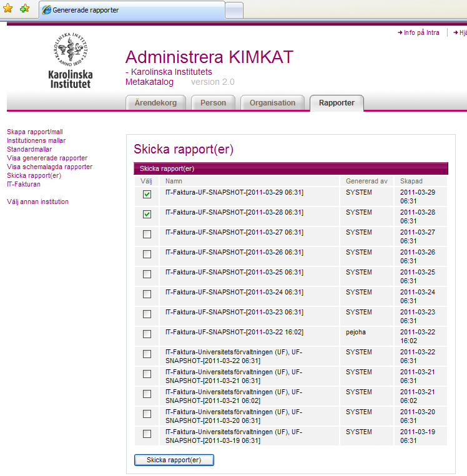Click the Karolinska Institutet logo
The width and height of the screenshot is (467, 476).
[71, 61]
